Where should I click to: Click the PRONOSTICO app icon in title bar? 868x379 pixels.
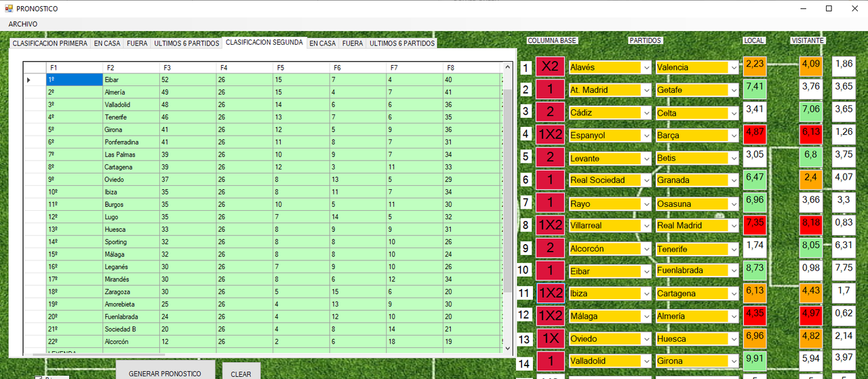(9, 9)
